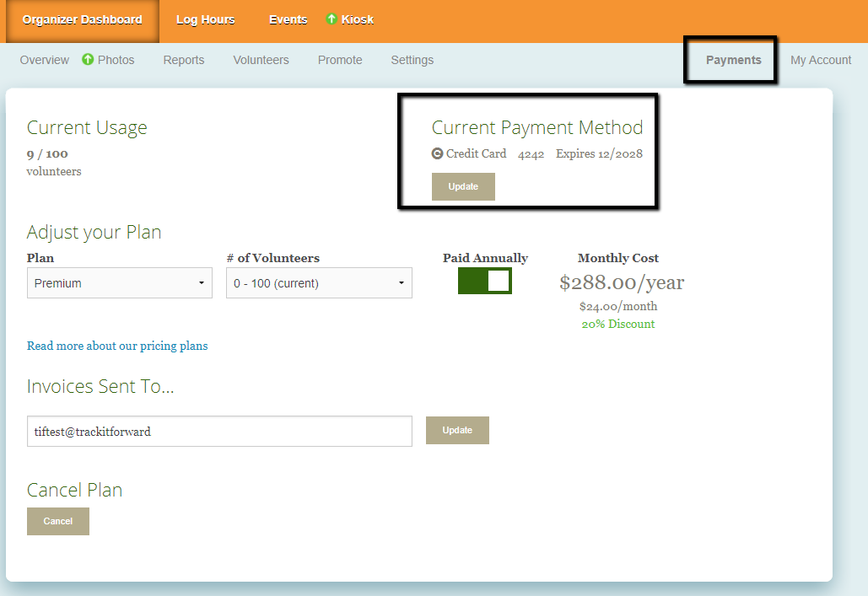Click the credit card icon under Current Payment Method
This screenshot has width=868, height=596.
pos(437,153)
